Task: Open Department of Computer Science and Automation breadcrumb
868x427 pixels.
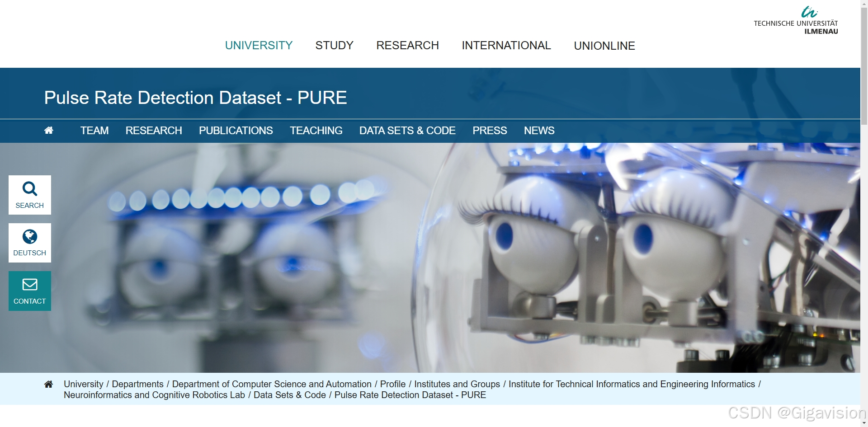Action: [x=272, y=384]
